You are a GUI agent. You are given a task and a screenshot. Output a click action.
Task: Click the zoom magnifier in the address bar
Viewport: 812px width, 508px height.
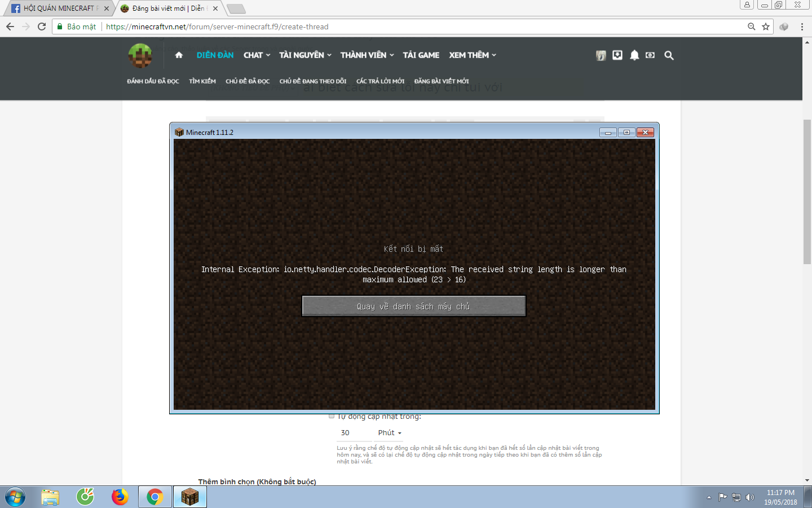coord(752,27)
